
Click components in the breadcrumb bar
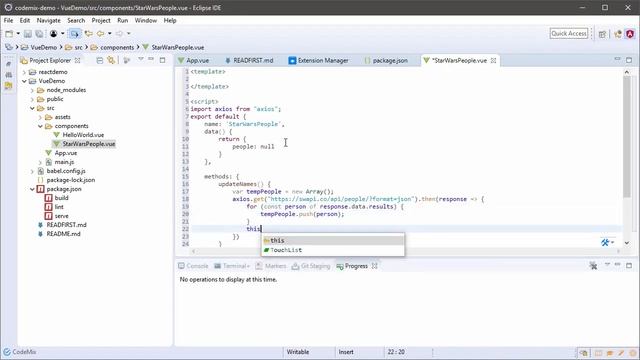point(117,47)
